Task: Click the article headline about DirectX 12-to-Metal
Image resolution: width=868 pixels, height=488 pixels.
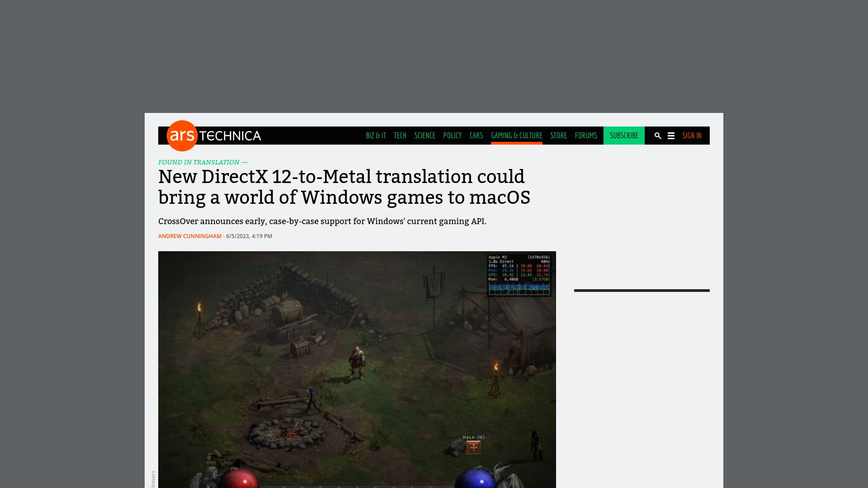Action: [x=344, y=187]
